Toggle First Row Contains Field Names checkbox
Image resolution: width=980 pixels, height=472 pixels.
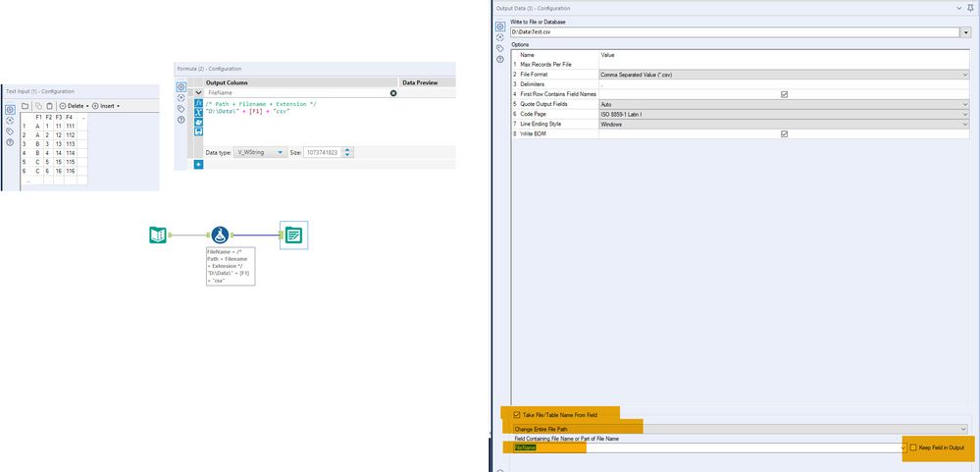[x=785, y=94]
